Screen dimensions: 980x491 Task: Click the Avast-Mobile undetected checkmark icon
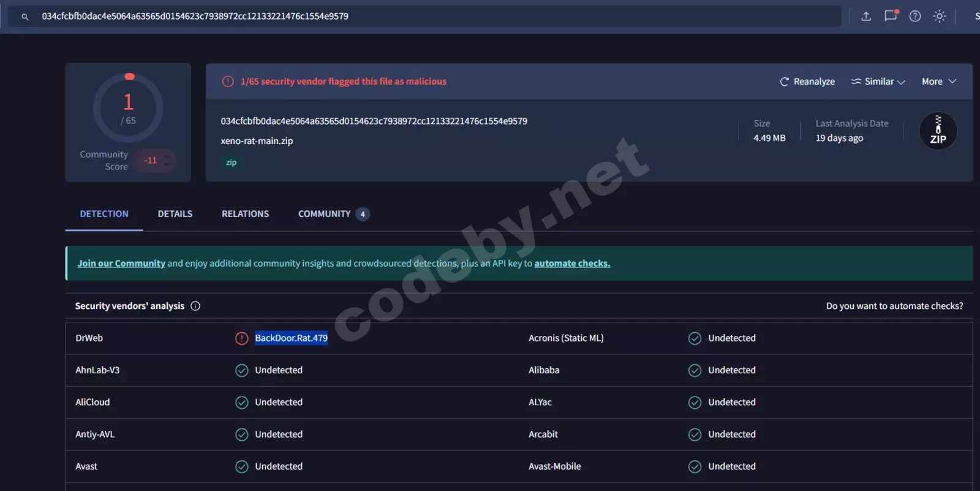click(x=695, y=466)
